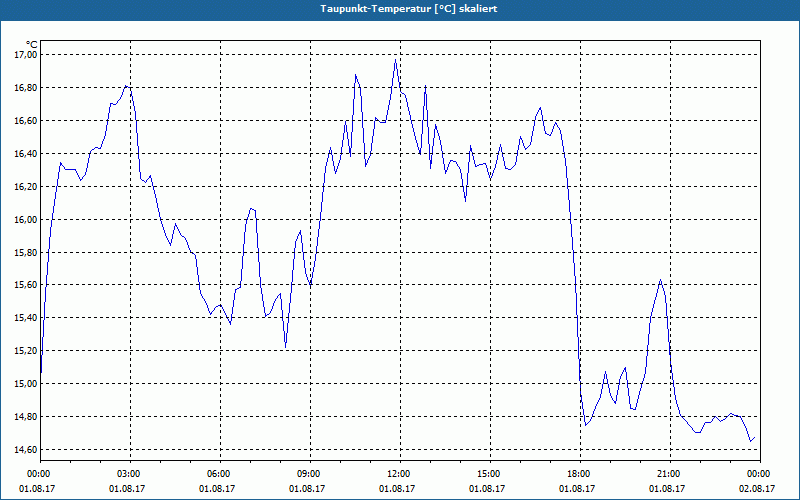
Task: Select the 14,60 y-axis value
Action: click(x=26, y=449)
